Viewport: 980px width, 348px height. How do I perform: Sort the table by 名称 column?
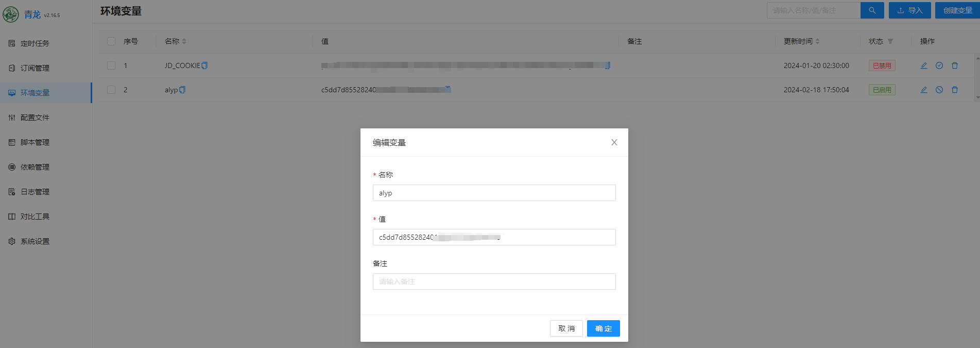click(184, 41)
